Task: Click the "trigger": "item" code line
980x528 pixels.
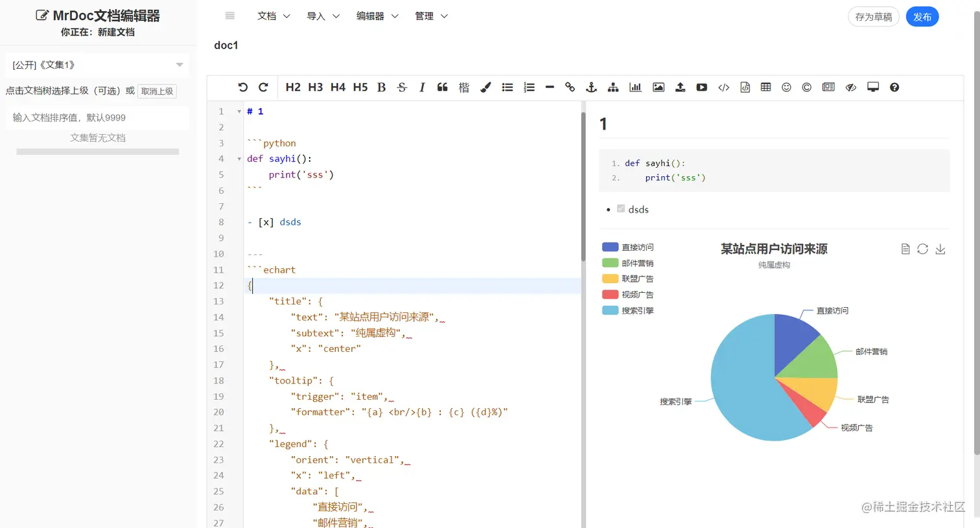Action: pyautogui.click(x=339, y=396)
